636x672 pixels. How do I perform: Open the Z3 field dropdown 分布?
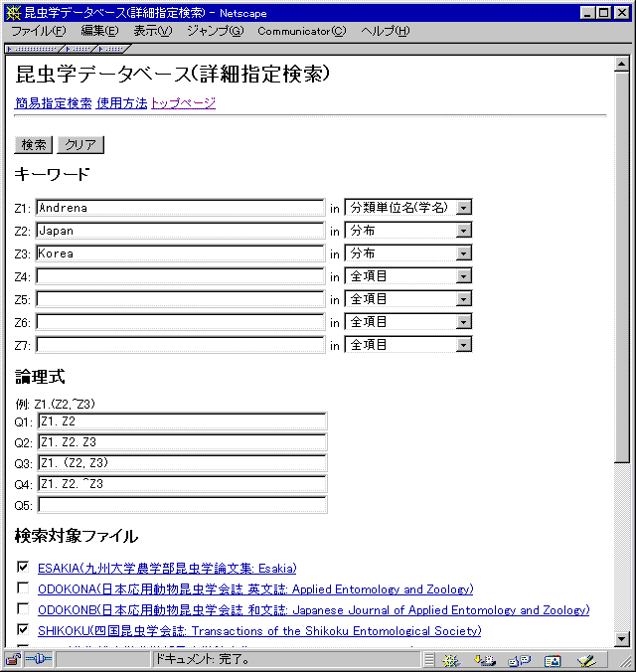(x=408, y=253)
